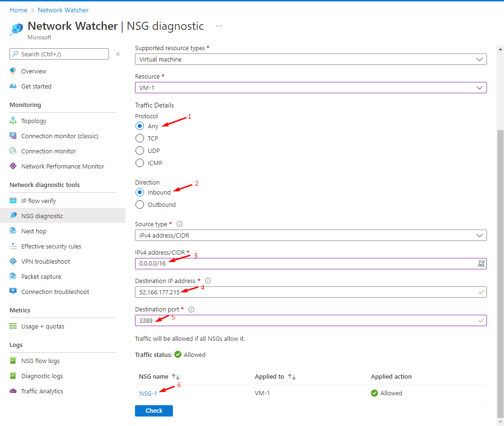
Task: Open Next hop menu item
Action: point(34,231)
